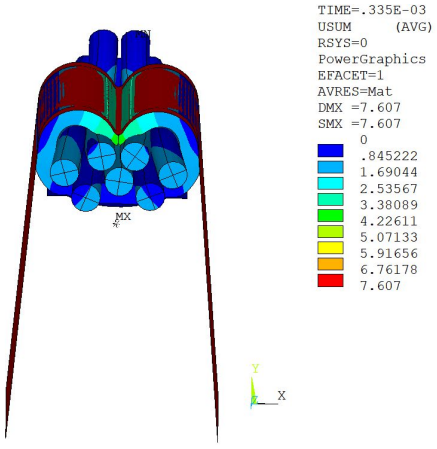437x449 pixels.
Task: Click legend value 3.38089
Action: (389, 205)
